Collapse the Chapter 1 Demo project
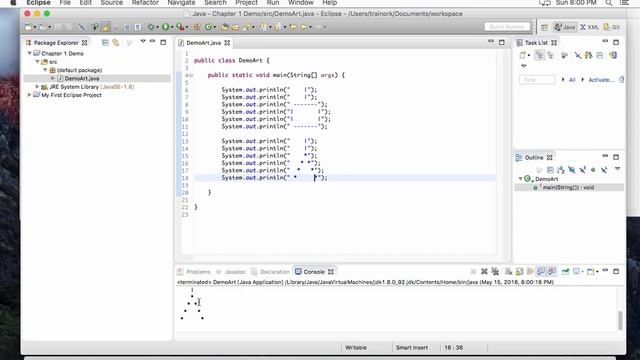 coord(29,53)
